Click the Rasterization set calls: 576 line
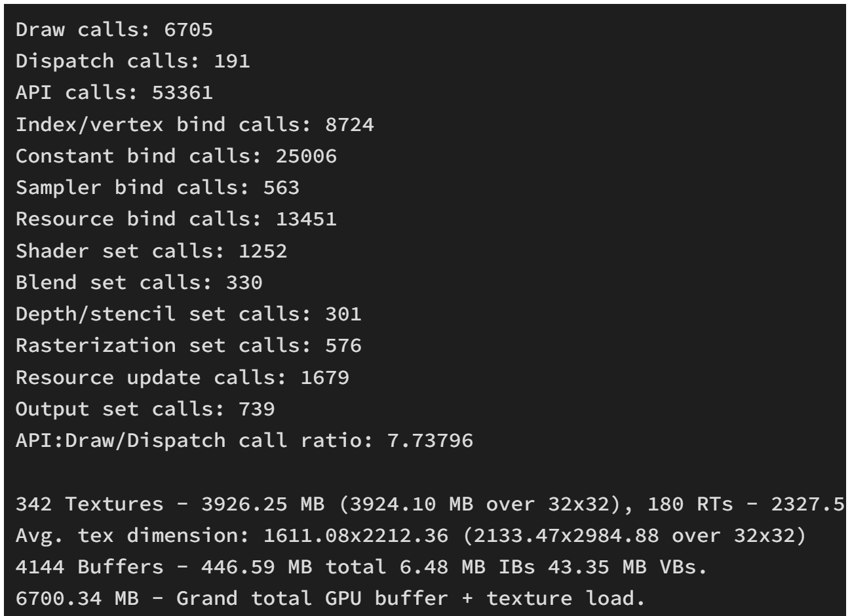The width and height of the screenshot is (852, 616). (189, 345)
